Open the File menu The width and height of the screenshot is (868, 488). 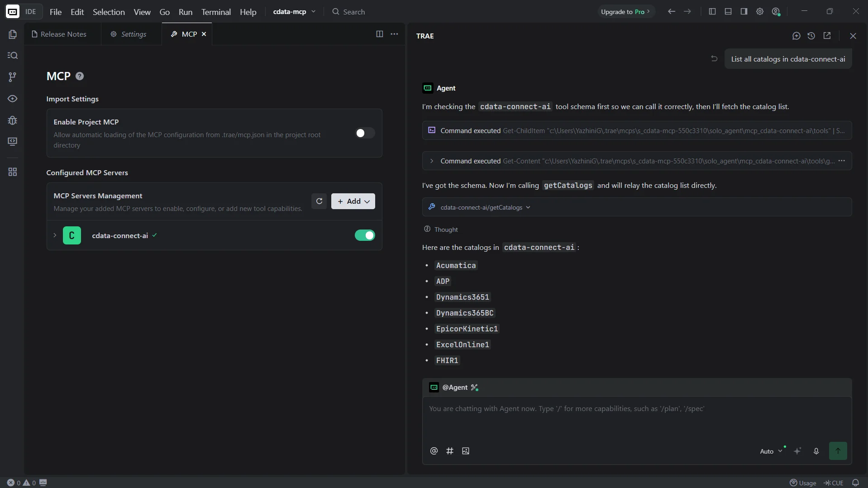coord(56,12)
